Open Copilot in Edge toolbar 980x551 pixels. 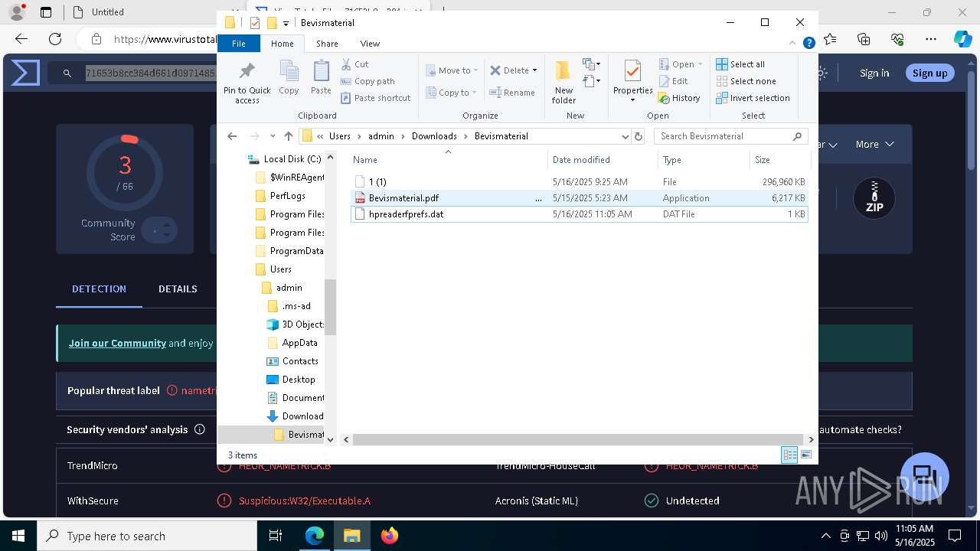pos(962,39)
